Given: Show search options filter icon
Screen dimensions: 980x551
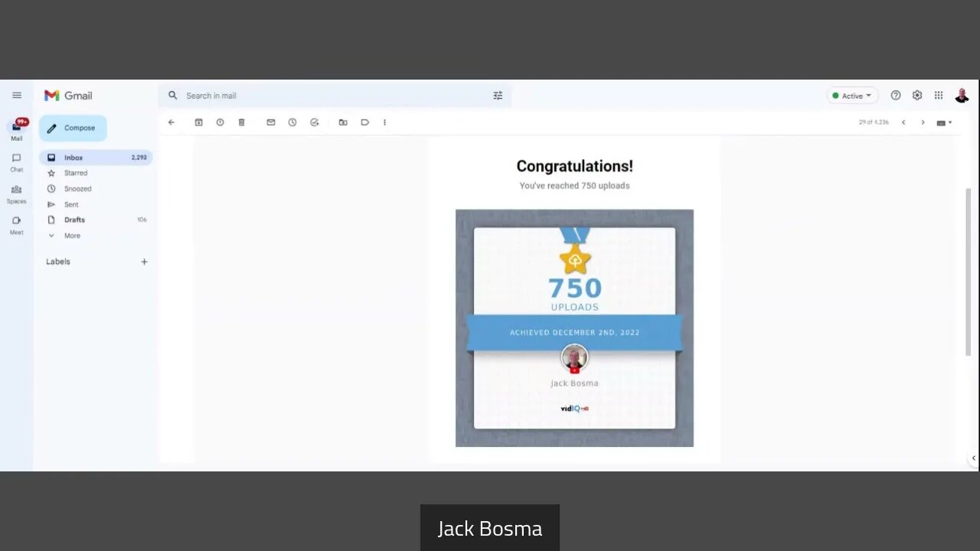Looking at the screenshot, I should tap(498, 96).
